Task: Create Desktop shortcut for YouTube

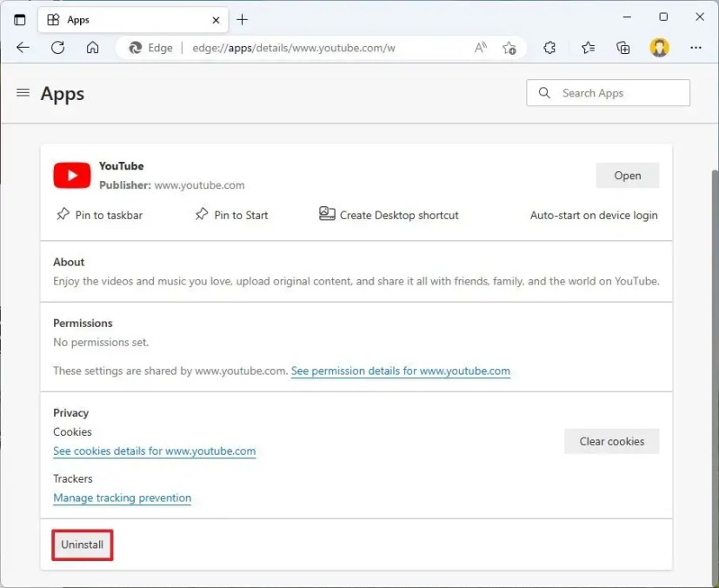Action: [x=389, y=215]
